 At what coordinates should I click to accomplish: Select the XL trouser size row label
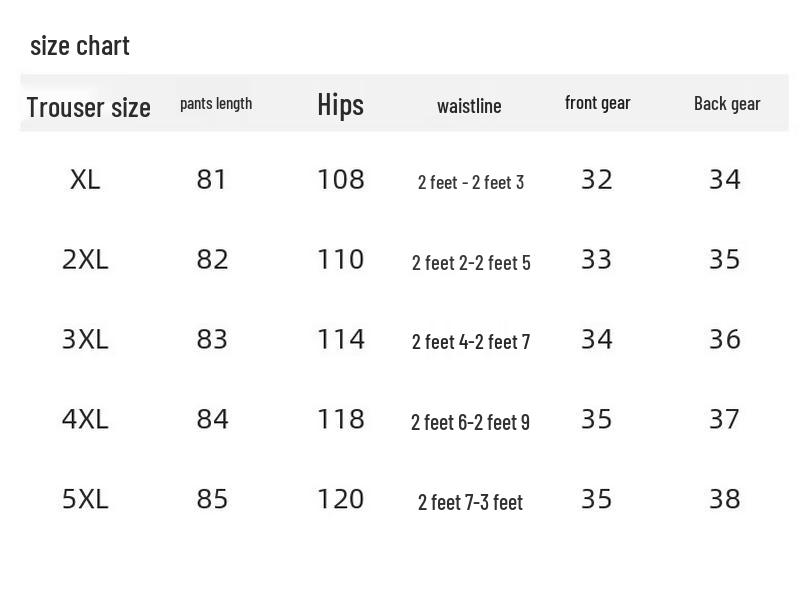85,180
